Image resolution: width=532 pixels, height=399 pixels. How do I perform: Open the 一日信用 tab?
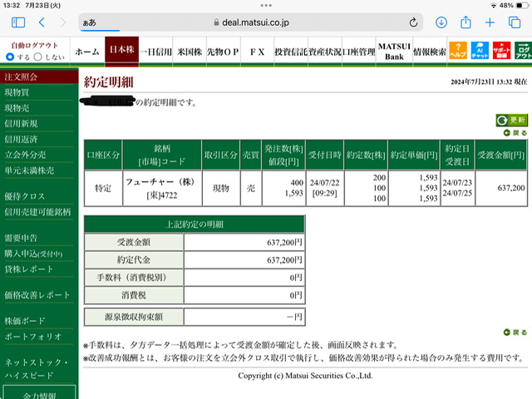[155, 52]
